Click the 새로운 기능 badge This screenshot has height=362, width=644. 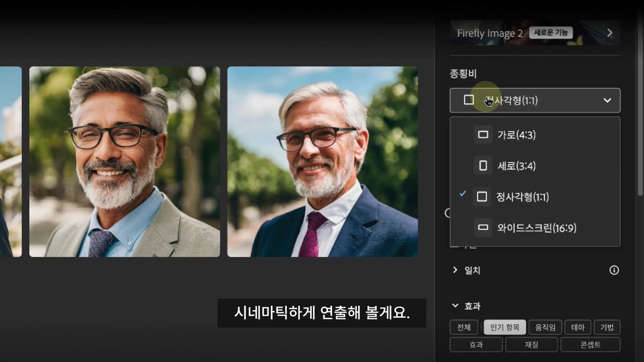551,33
